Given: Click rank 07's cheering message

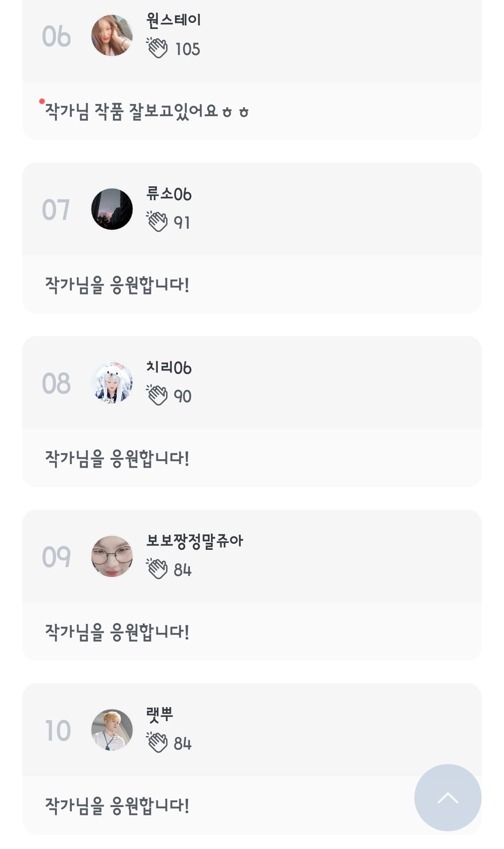Looking at the screenshot, I should point(117,285).
